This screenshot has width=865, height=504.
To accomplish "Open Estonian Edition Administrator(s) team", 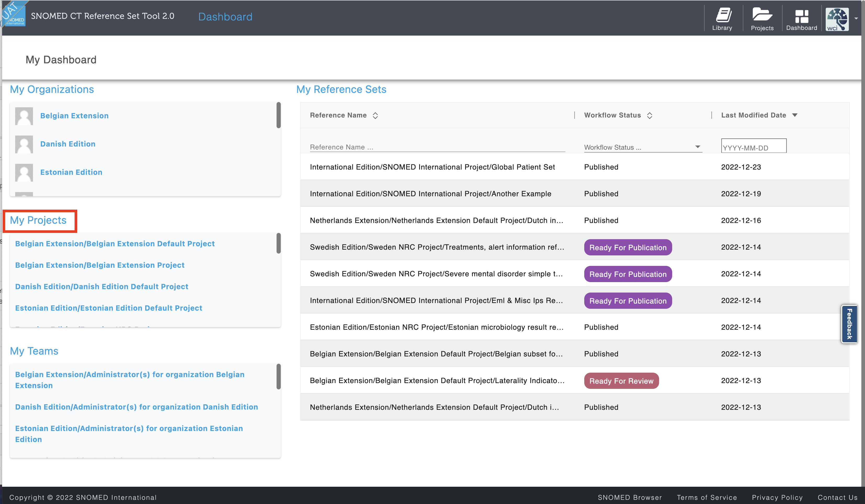I will 129,434.
